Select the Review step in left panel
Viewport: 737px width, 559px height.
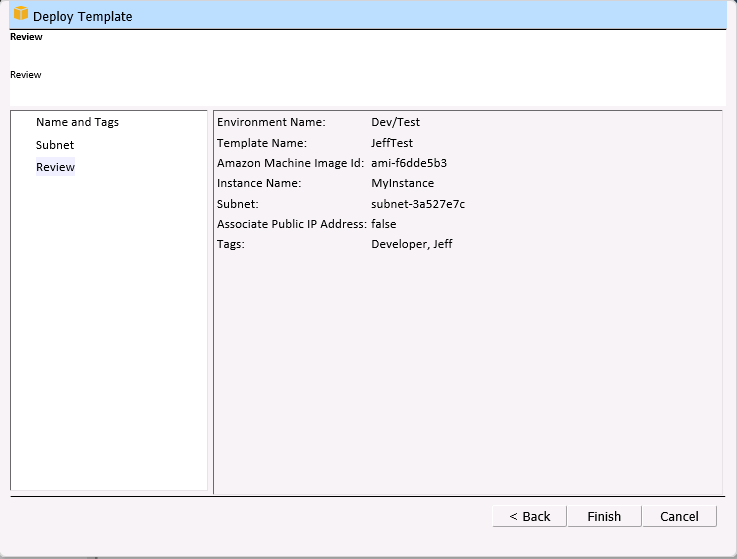pos(55,167)
